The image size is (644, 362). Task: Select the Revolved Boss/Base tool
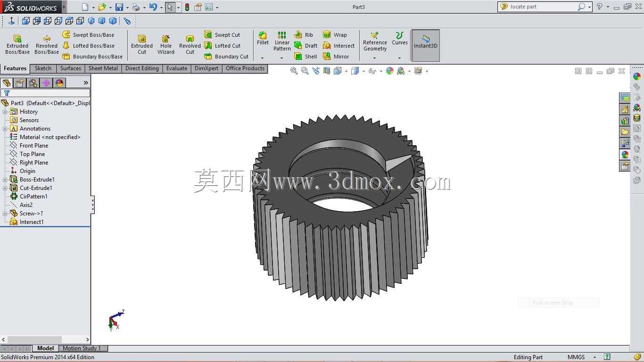tap(46, 45)
